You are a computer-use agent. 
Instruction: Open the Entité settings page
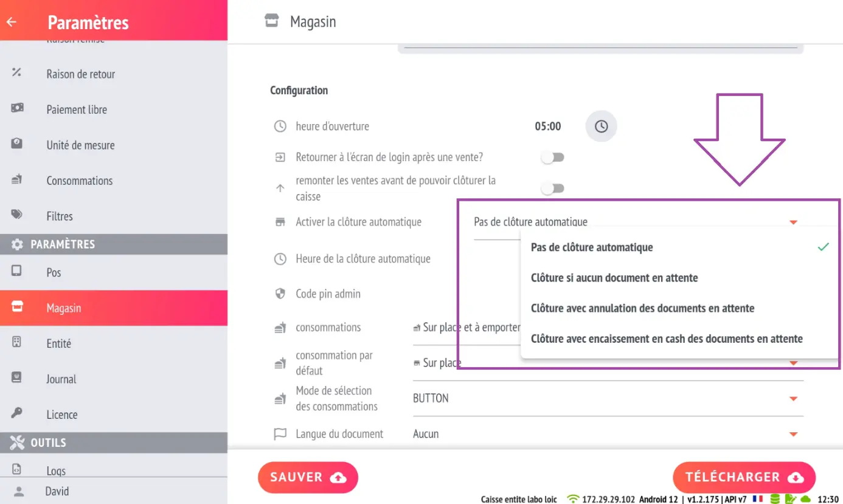point(114,343)
